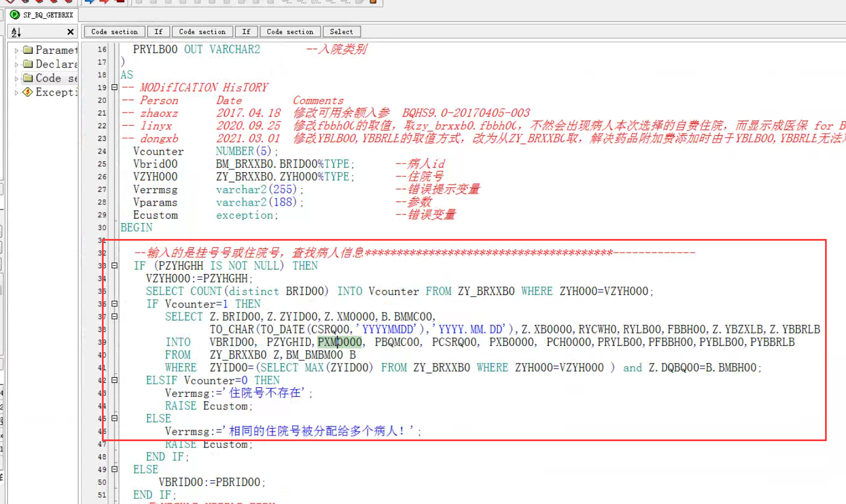
Task: Switch to the SP_BQ_GETBRXX editor tab
Action: click(x=42, y=15)
